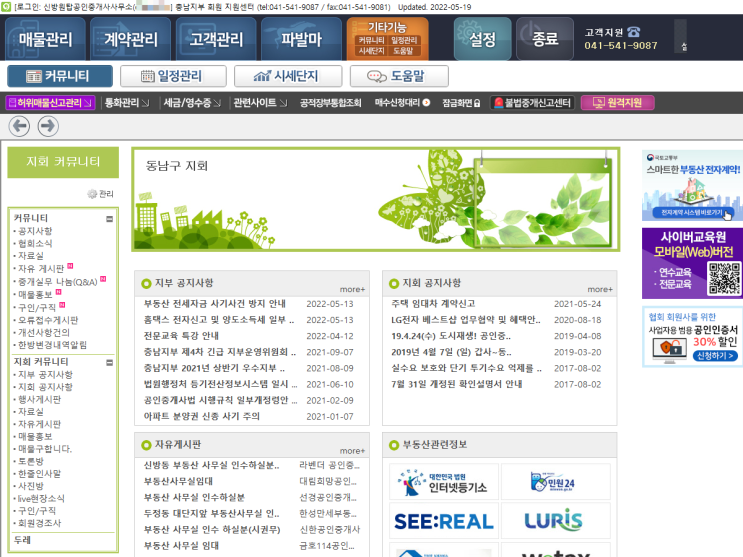Click the 관리 gear link

[100, 193]
